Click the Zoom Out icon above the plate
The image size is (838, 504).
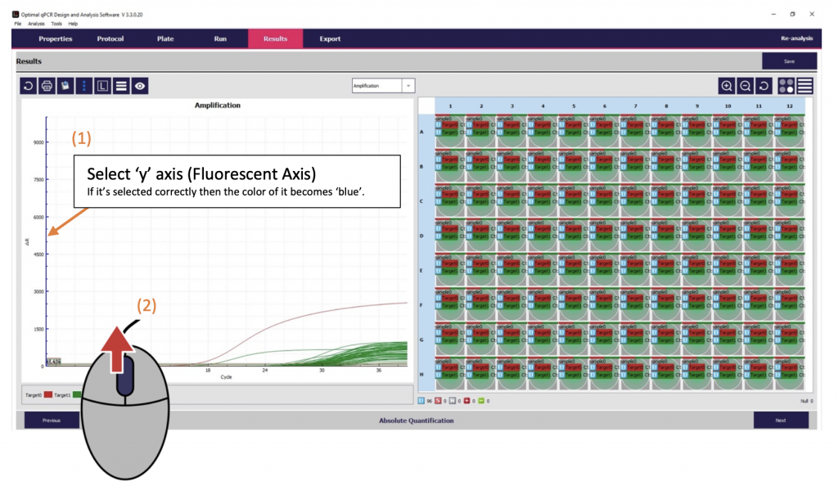746,85
